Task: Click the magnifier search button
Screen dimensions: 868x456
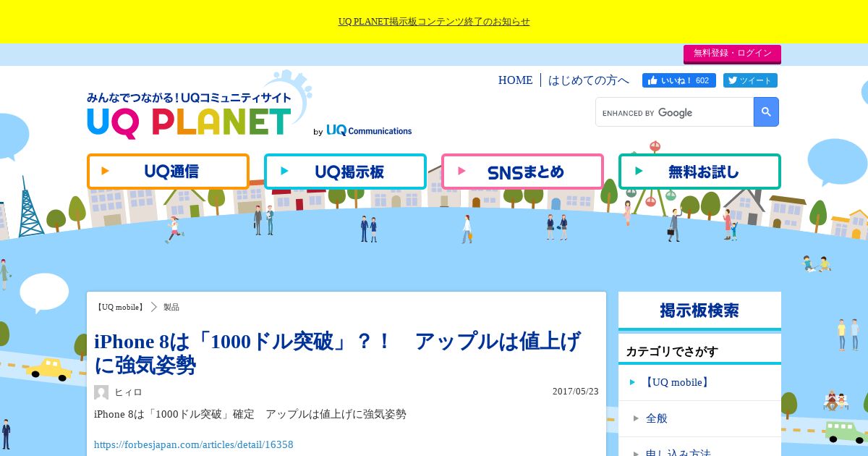Action: 766,112
